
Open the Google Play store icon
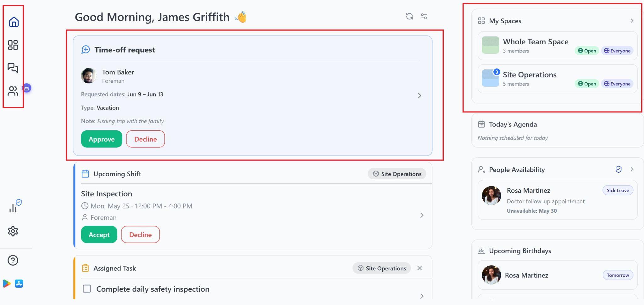[x=7, y=284]
